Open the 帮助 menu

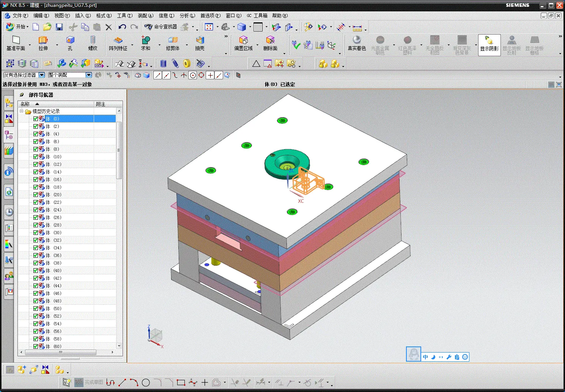(x=280, y=16)
